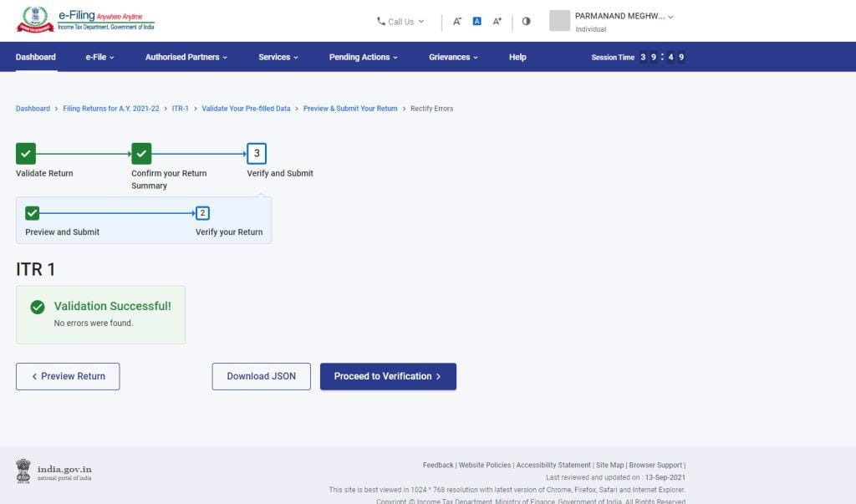
Task: Click the green Validation Successful checkmark icon
Action: (x=37, y=307)
